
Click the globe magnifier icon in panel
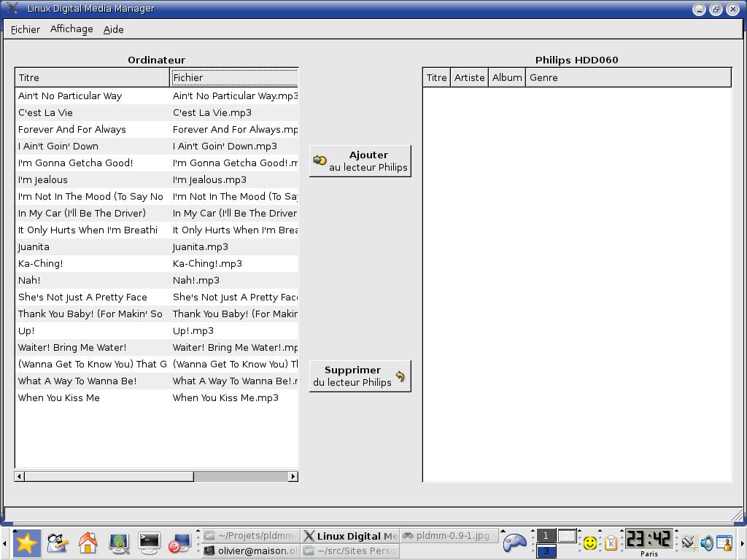(119, 542)
